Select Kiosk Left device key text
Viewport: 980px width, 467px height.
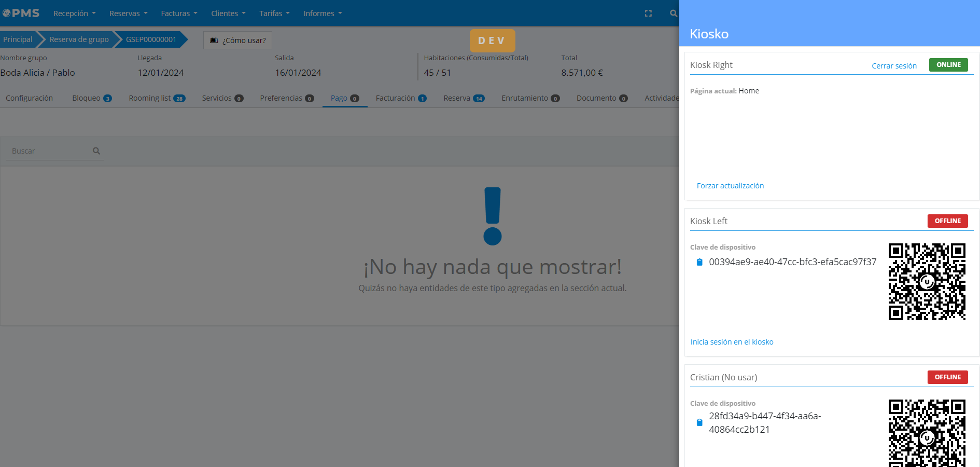coord(792,262)
